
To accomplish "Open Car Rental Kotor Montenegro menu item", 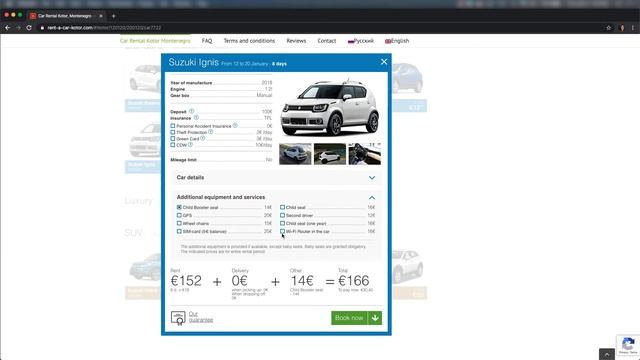I will pyautogui.click(x=155, y=41).
